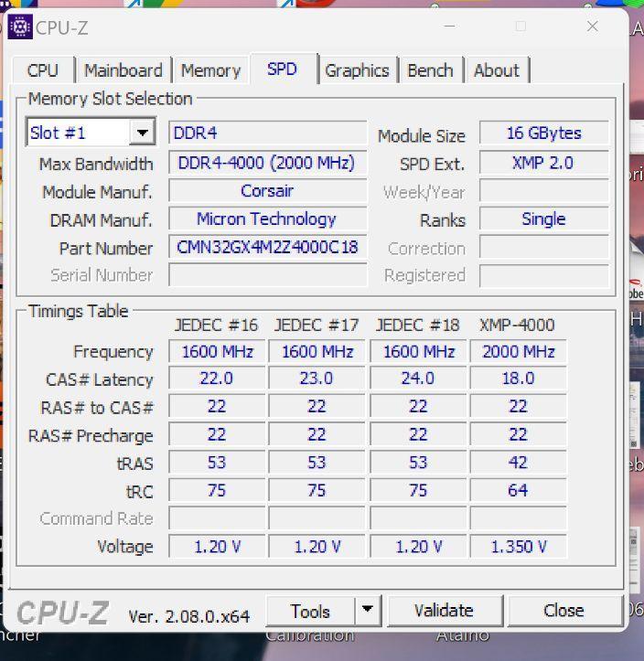This screenshot has height=661, width=644.
Task: Click the JEDEC #16 column header
Action: 217,325
